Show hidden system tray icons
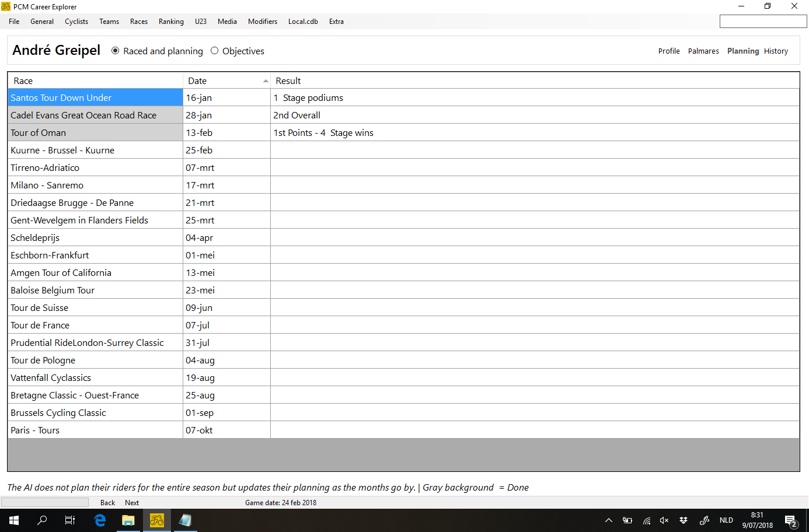Image resolution: width=809 pixels, height=532 pixels. pos(608,520)
